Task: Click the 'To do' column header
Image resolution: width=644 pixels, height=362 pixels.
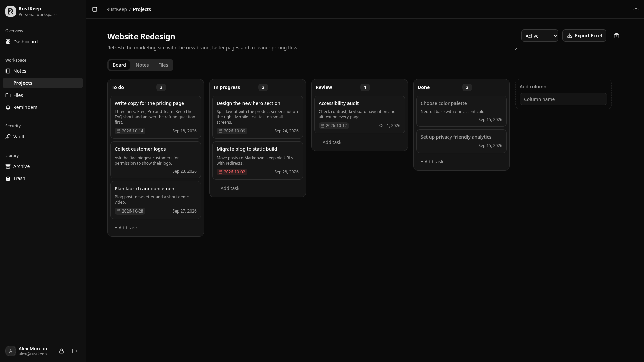Action: pos(118,87)
